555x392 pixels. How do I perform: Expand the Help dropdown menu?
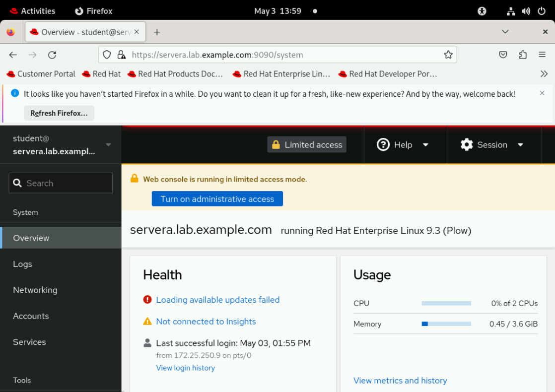[x=403, y=145]
